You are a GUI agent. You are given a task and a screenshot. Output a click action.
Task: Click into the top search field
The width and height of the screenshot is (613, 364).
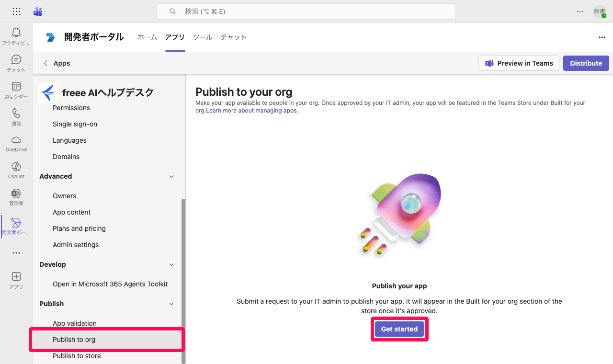pos(306,11)
